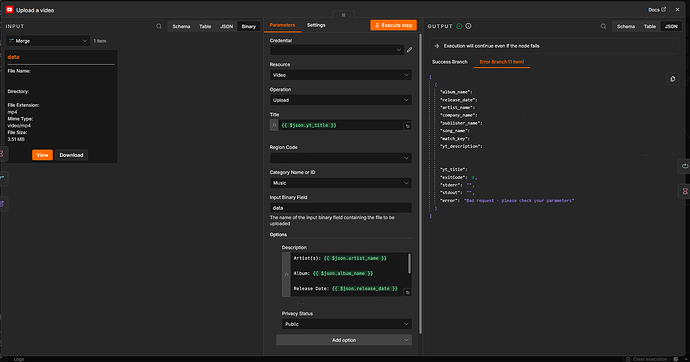The image size is (690, 362).
Task: Open the Operation dropdown showing Upload
Action: (341, 100)
